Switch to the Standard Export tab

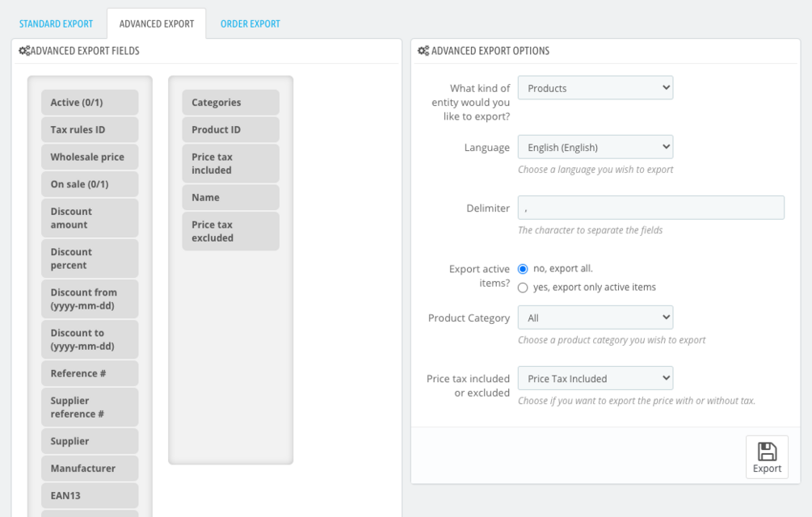pos(57,23)
